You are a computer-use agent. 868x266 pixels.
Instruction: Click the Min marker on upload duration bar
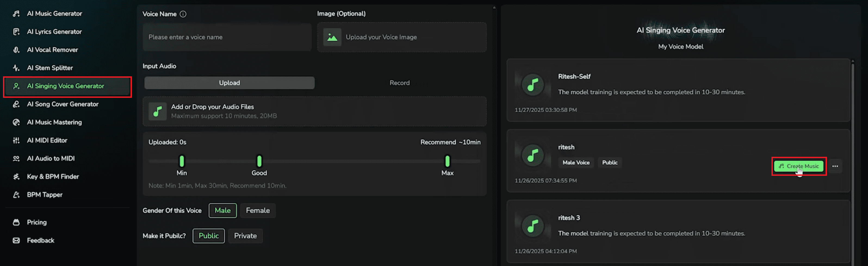coord(182,161)
